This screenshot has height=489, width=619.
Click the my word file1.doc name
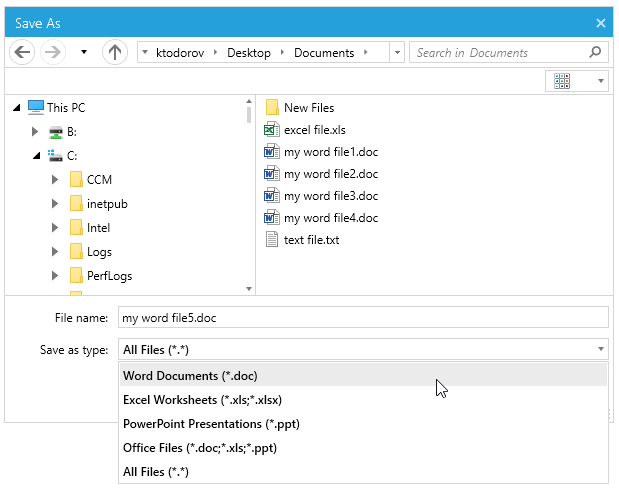point(331,152)
